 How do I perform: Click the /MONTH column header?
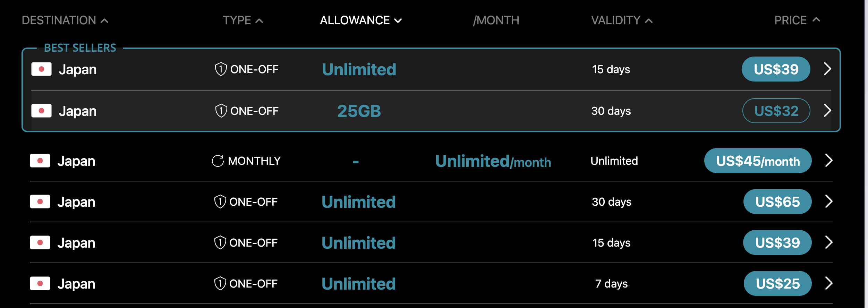pos(496,20)
